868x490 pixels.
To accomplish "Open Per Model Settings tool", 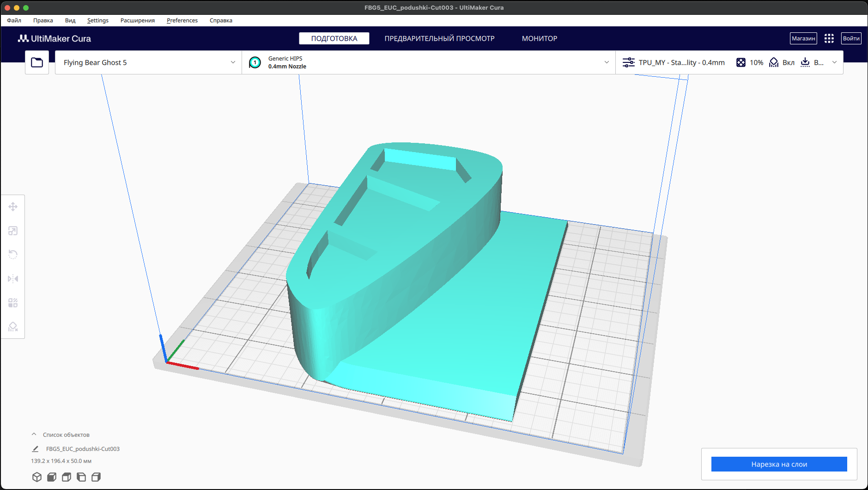I will (x=13, y=303).
